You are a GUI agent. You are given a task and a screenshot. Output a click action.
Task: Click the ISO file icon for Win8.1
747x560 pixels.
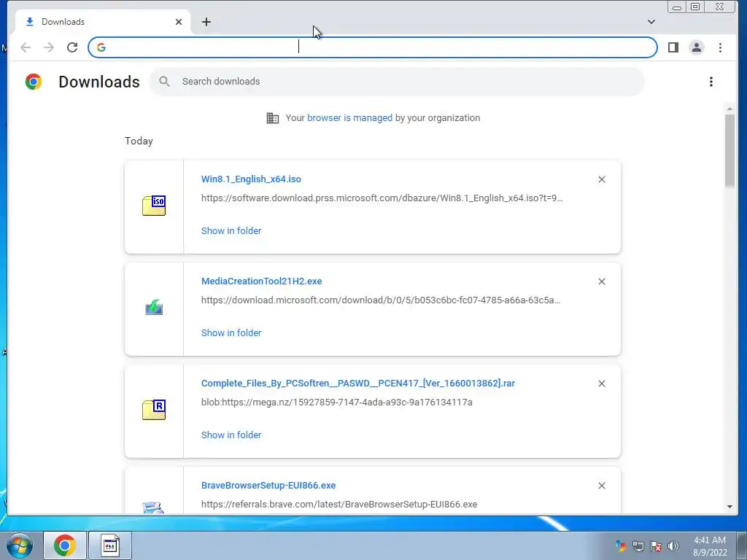pyautogui.click(x=154, y=206)
